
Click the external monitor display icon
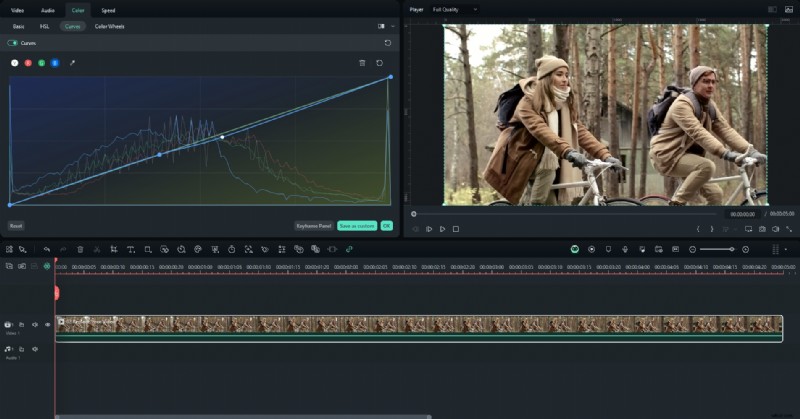point(748,229)
